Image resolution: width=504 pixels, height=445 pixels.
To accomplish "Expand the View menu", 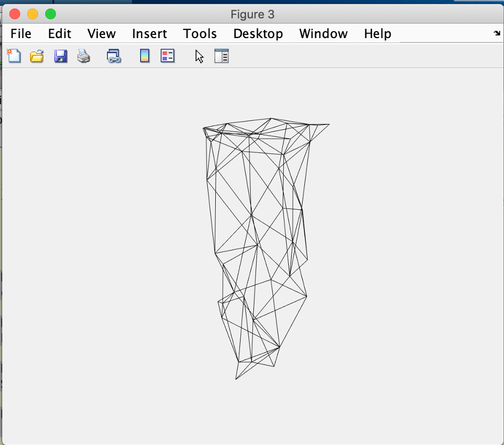I will [101, 34].
